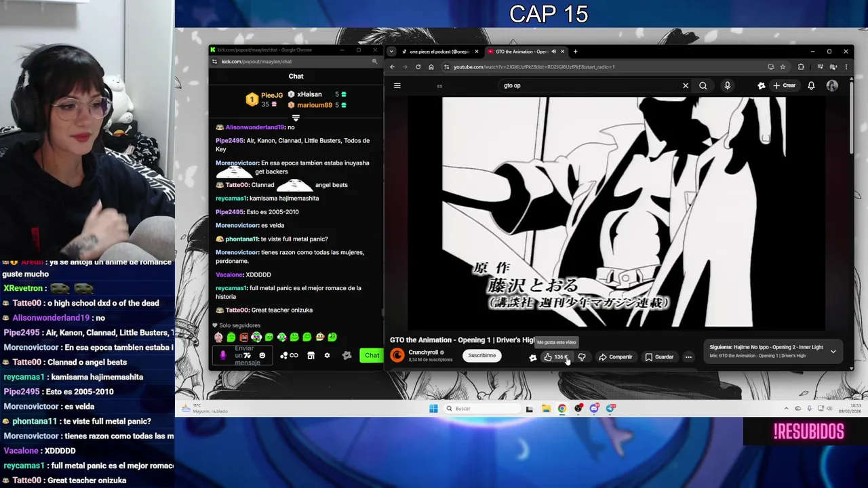
Task: Open Telegram from the taskbar
Action: [610, 408]
